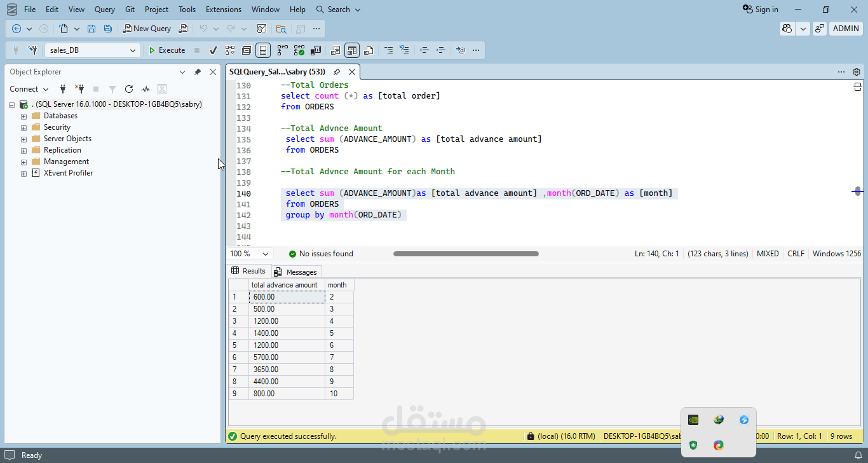Click the Save file icon

[x=92, y=29]
